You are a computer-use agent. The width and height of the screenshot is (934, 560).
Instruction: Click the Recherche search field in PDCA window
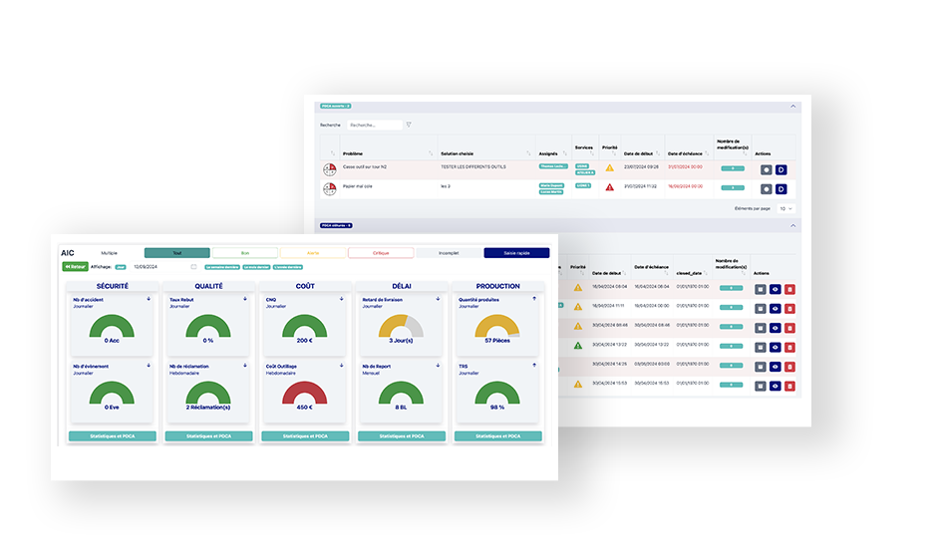pyautogui.click(x=374, y=126)
